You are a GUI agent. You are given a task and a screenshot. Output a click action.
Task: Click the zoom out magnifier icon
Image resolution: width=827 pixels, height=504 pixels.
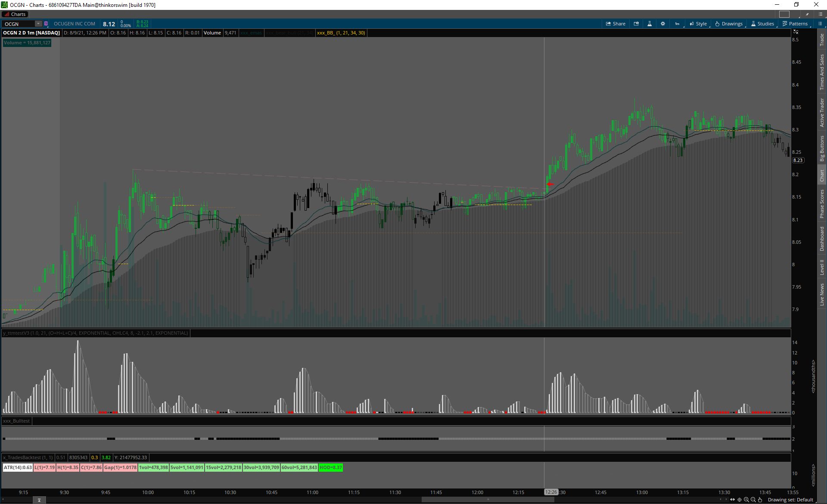click(x=753, y=500)
